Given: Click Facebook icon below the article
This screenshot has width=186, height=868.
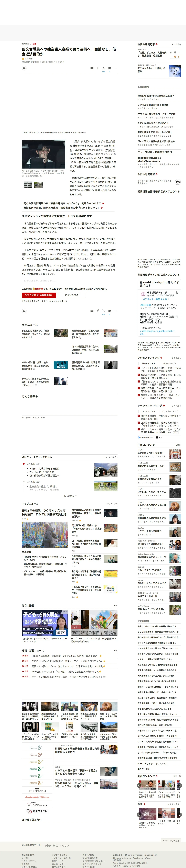Looking at the screenshot, I should [x=98, y=311].
